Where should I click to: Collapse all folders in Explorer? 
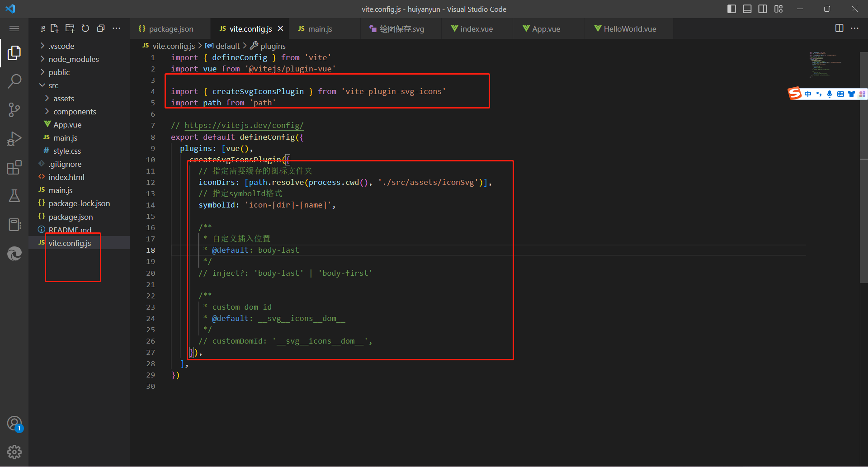click(x=101, y=28)
